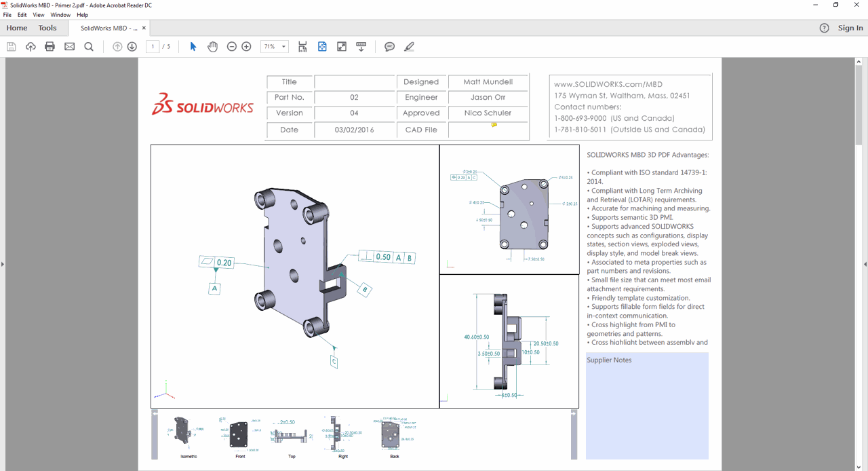Click the 20.50±0.50 dimension in side view
Screen dimensions: 868x471
[545, 343]
